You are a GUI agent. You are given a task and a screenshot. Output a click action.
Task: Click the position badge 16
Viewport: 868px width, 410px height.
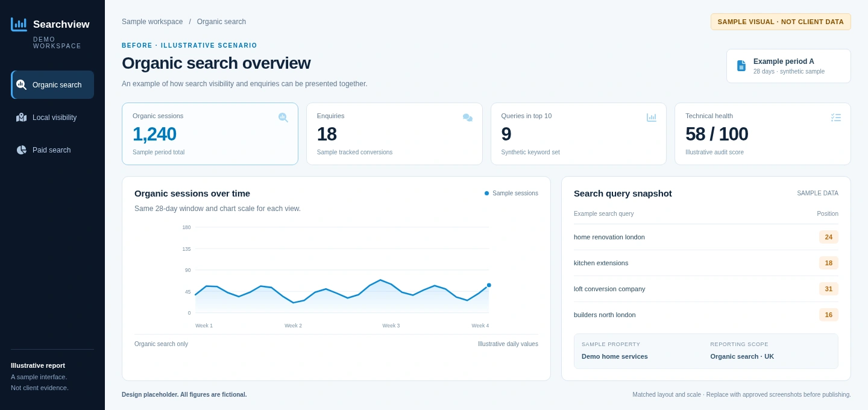[x=829, y=315]
